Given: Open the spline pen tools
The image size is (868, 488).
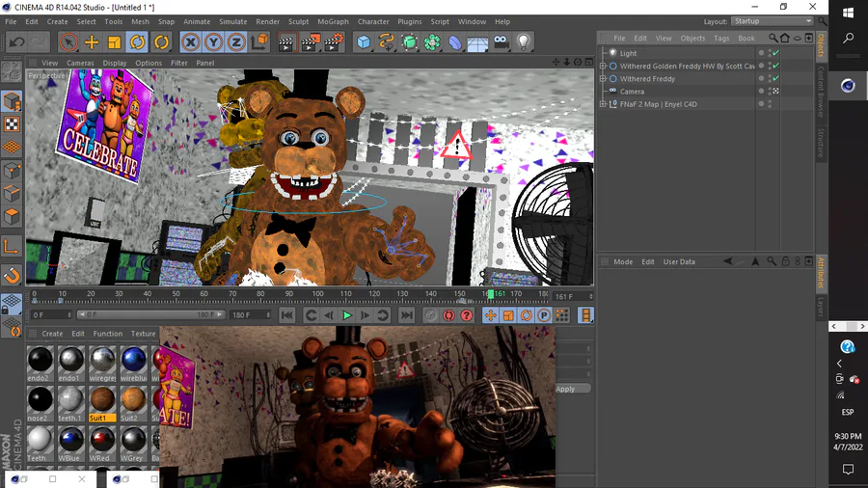Looking at the screenshot, I should (387, 42).
